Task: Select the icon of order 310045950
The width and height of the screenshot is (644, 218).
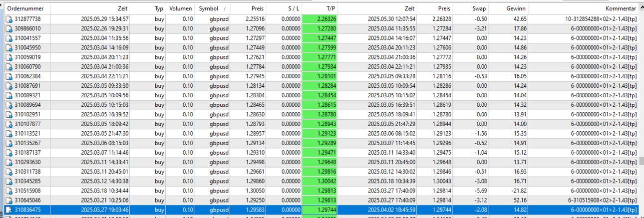Action: (x=9, y=48)
